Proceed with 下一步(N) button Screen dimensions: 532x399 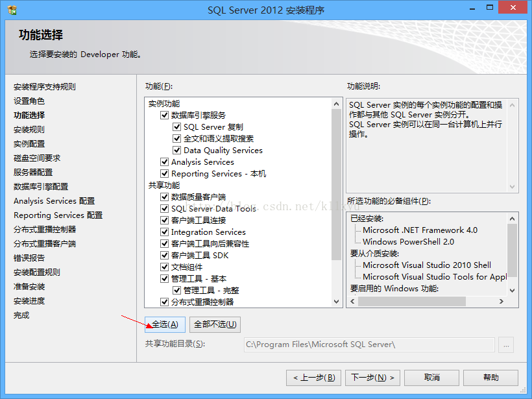tap(372, 378)
